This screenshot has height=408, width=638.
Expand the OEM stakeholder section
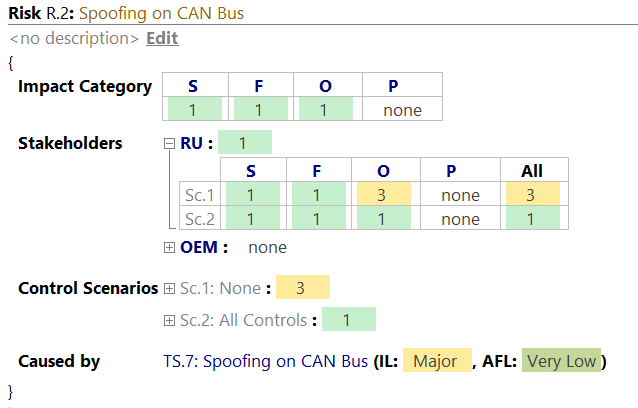[169, 247]
